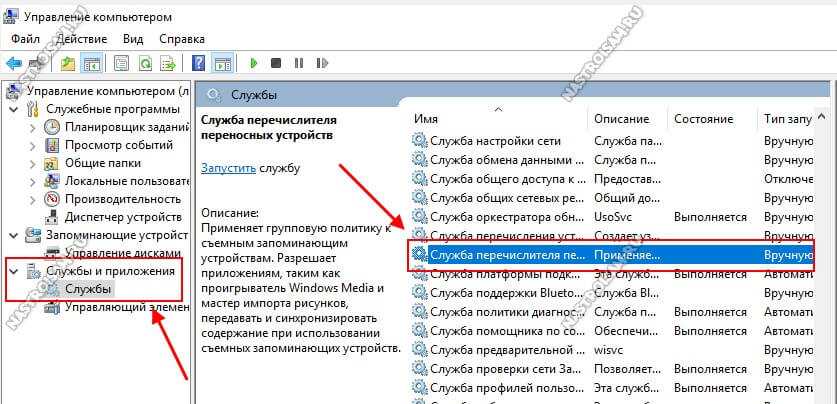Expand the Просмотр событий tree node
Screen dimensions: 837x404
(x=33, y=145)
